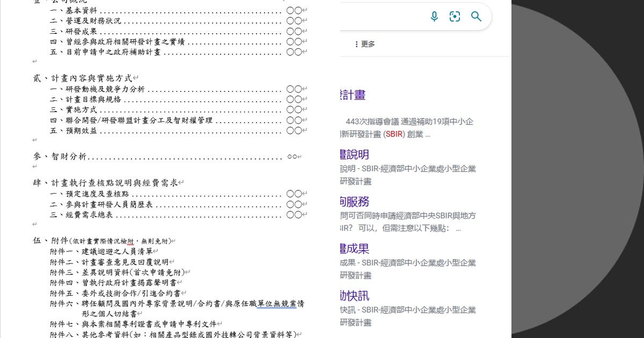The height and width of the screenshot is (338, 644).
Task: Click the microphone voice search icon
Action: 434,16
